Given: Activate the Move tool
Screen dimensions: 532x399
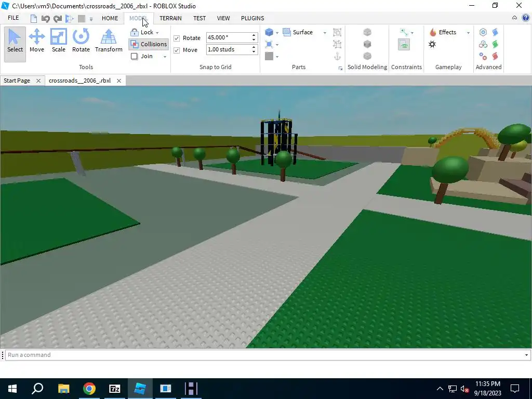Looking at the screenshot, I should pos(37,41).
